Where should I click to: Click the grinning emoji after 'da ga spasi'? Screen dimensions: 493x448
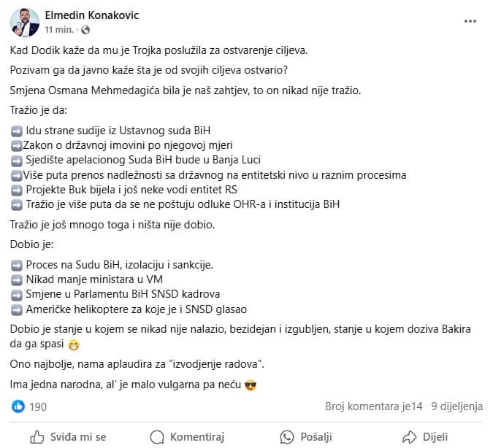[x=74, y=344]
